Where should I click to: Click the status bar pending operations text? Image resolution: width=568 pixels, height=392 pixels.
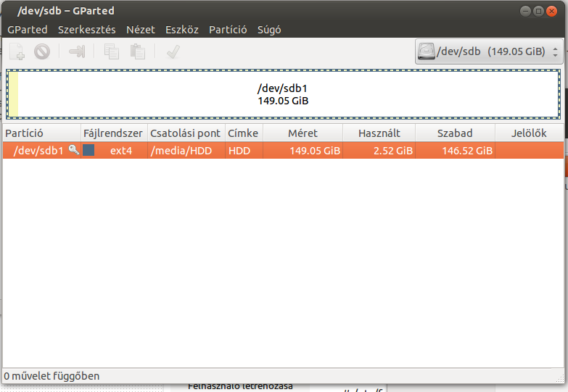coord(52,376)
